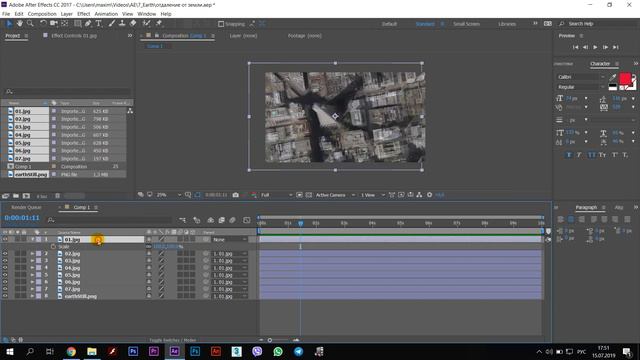640x360 pixels.
Task: Hide layer 07.jpg with its eye icon
Action: tap(5, 289)
